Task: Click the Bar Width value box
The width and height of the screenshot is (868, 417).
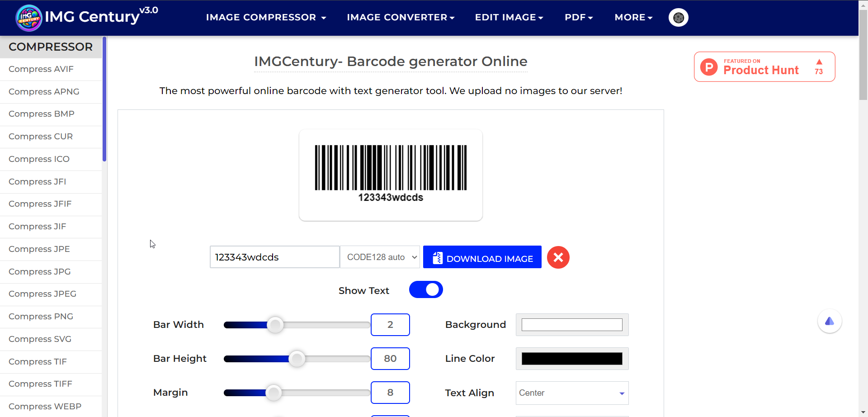Action: point(390,325)
